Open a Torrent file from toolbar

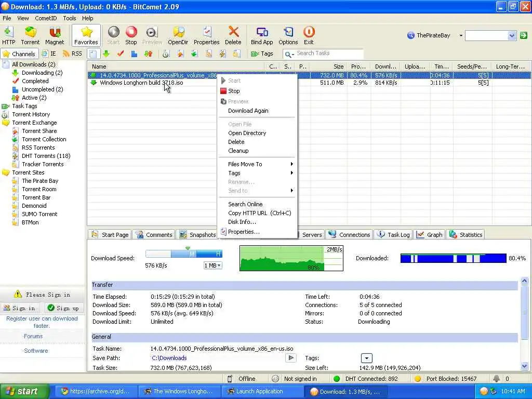tap(30, 36)
